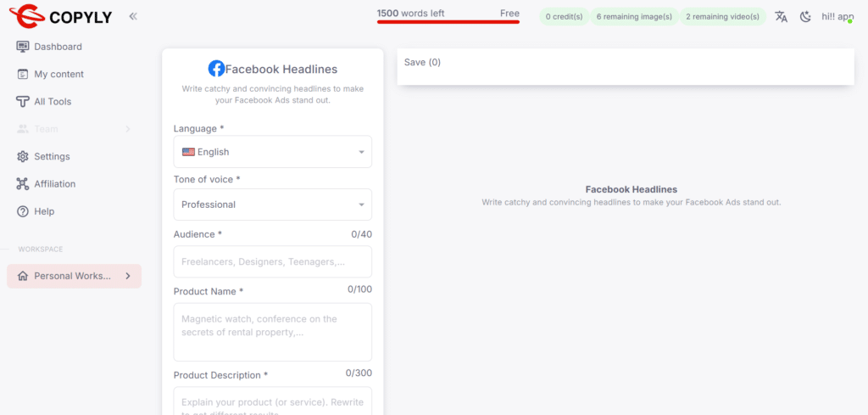Click the Facebook Headlines heading in results panel

point(631,189)
